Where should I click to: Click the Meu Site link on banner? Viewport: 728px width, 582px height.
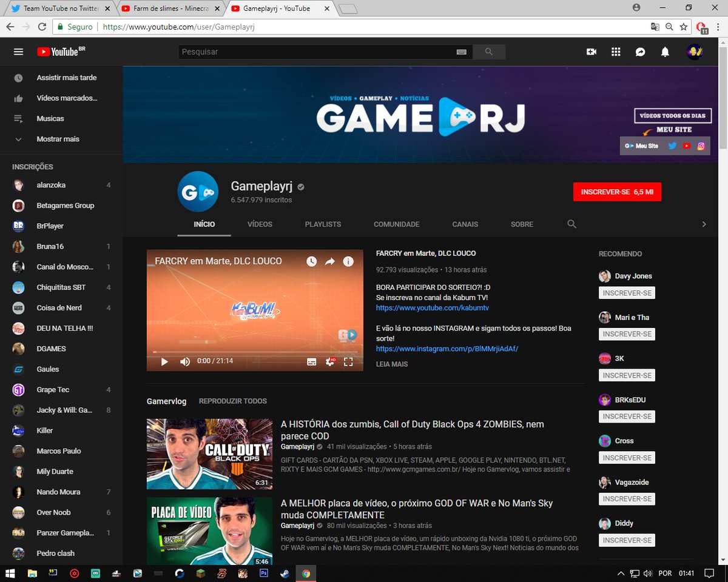[642, 146]
